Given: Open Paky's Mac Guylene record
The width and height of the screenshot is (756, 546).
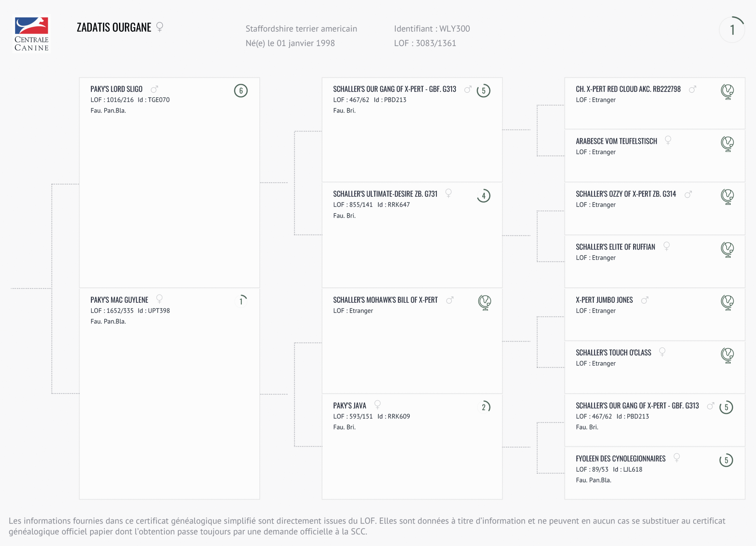Looking at the screenshot, I should point(119,300).
